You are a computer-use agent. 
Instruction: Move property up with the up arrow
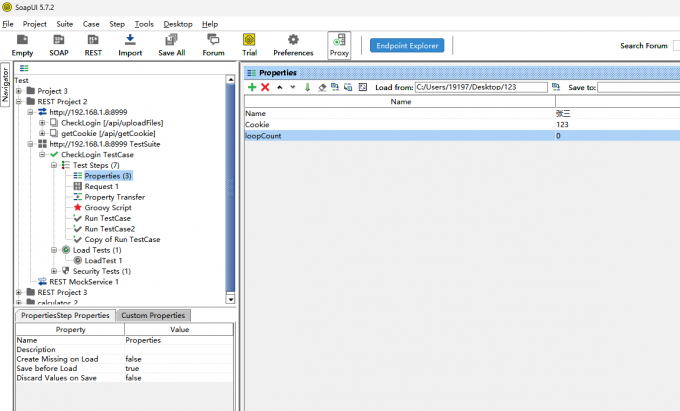pyautogui.click(x=280, y=87)
